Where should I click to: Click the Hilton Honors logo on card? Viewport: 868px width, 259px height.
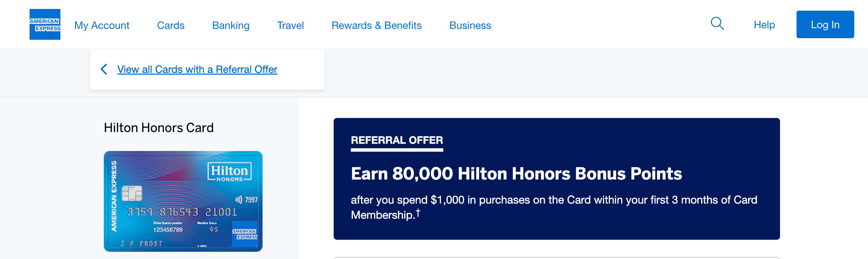229,172
